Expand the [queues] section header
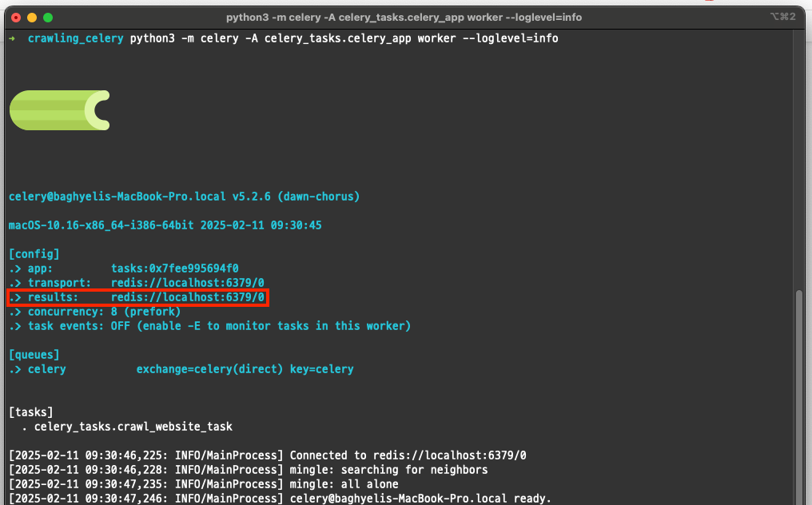This screenshot has width=812, height=505. [32, 354]
